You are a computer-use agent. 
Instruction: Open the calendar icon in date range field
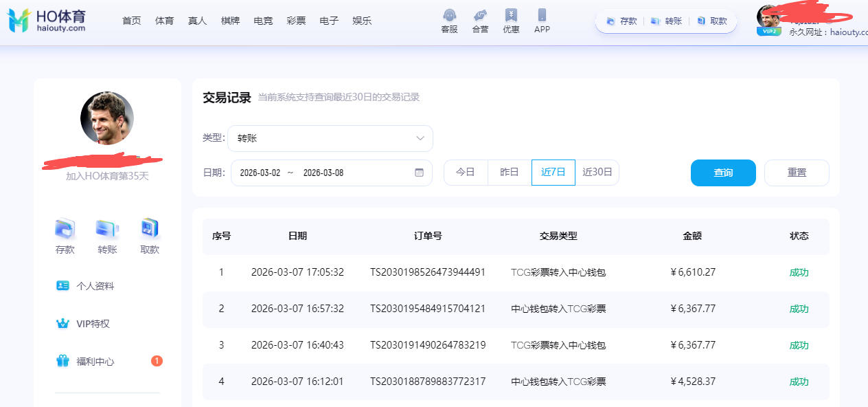pyautogui.click(x=419, y=173)
